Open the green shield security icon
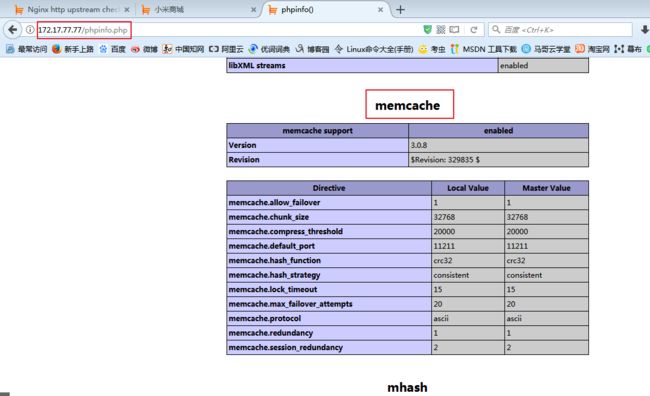 pos(427,29)
